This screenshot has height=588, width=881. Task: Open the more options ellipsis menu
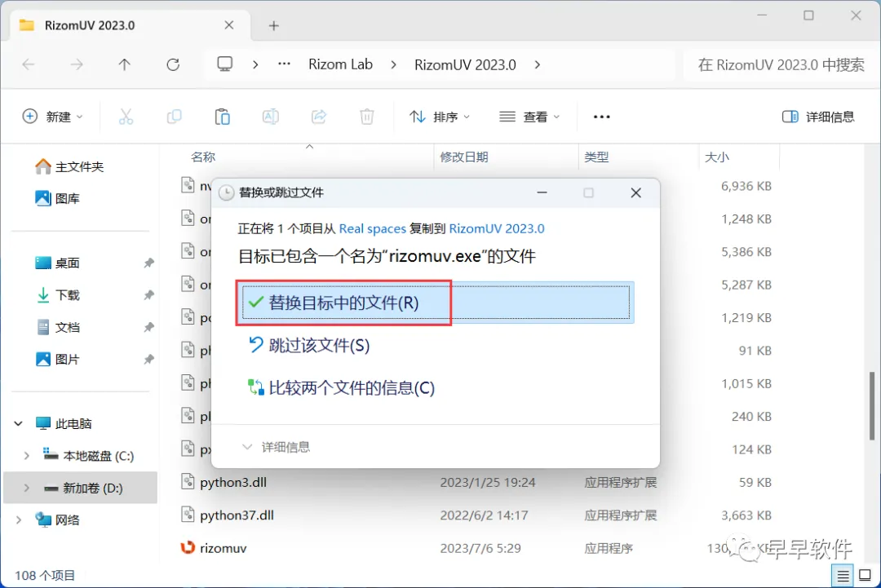point(601,117)
